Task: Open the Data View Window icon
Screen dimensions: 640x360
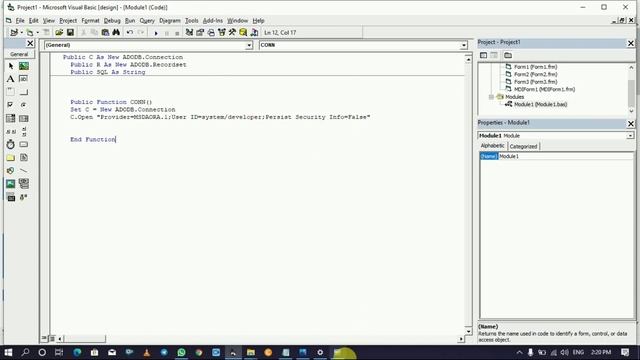Action: (x=243, y=33)
